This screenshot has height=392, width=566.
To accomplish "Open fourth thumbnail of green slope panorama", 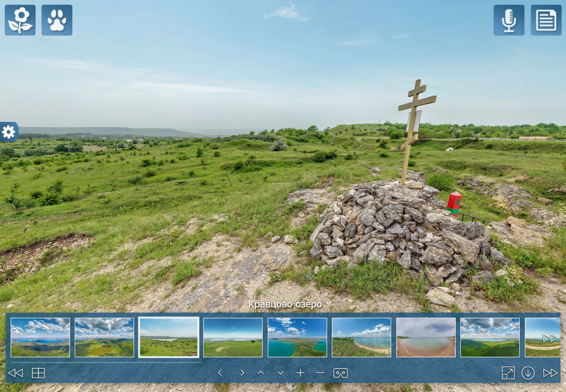I will (x=233, y=337).
